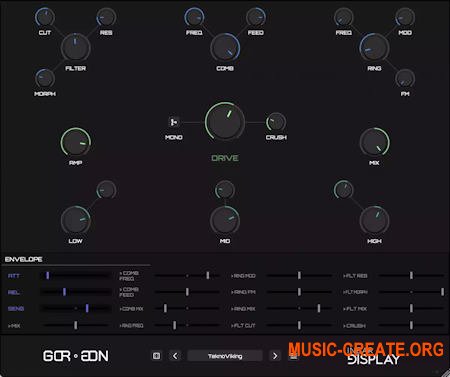The height and width of the screenshot is (377, 450).
Task: Click the randomize icon left of preset arrows
Action: click(156, 356)
